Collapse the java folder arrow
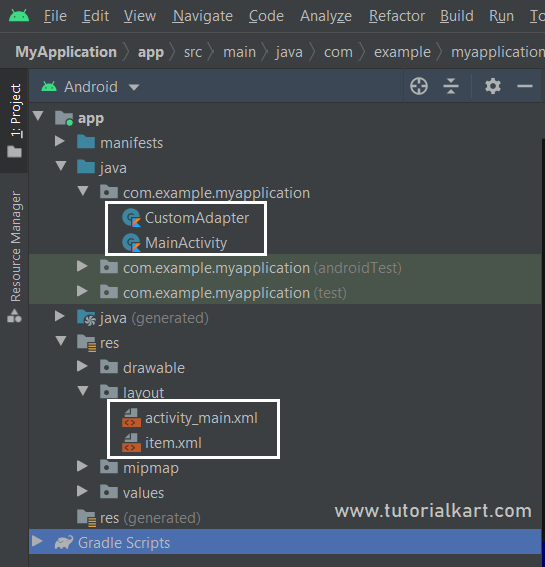Viewport: 545px width, 567px height. point(61,166)
